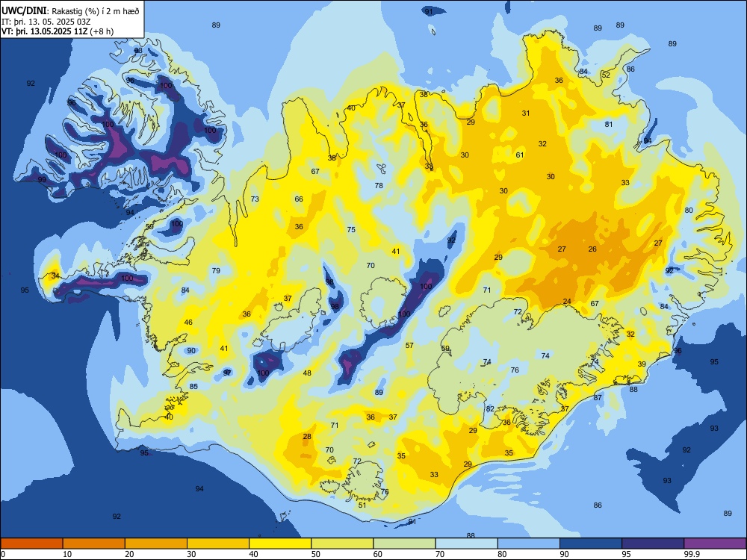Image resolution: width=747 pixels, height=560 pixels.
Task: Select the medium blue 80–90 legend segment
Action: point(529,544)
